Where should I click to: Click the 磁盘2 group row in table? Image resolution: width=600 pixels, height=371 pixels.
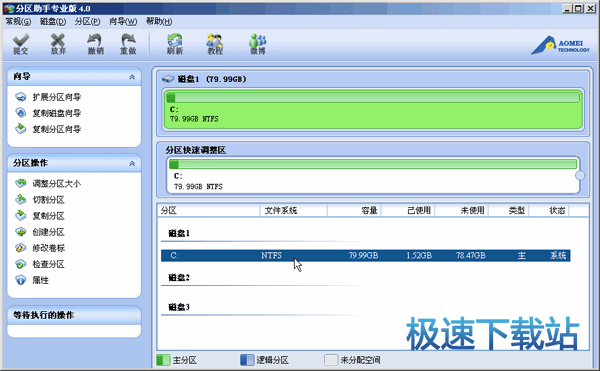179,277
